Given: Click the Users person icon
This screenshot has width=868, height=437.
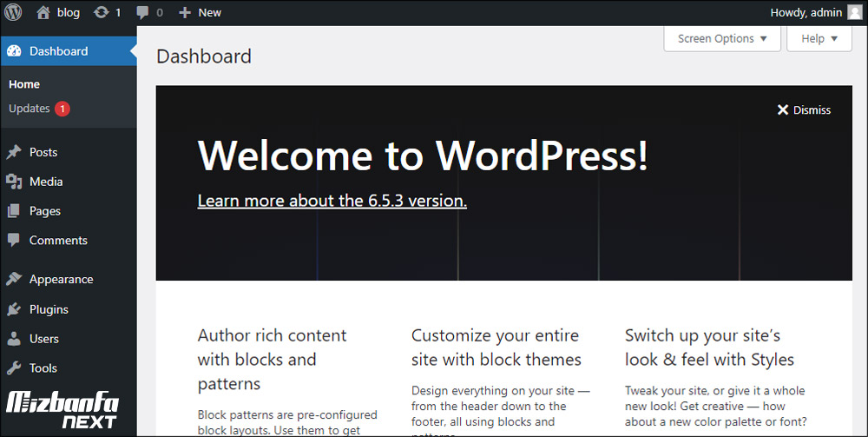Looking at the screenshot, I should [x=14, y=339].
